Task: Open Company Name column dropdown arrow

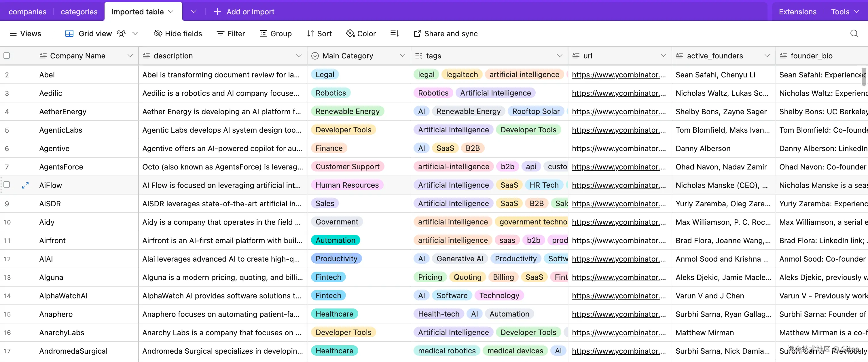Action: pos(130,56)
